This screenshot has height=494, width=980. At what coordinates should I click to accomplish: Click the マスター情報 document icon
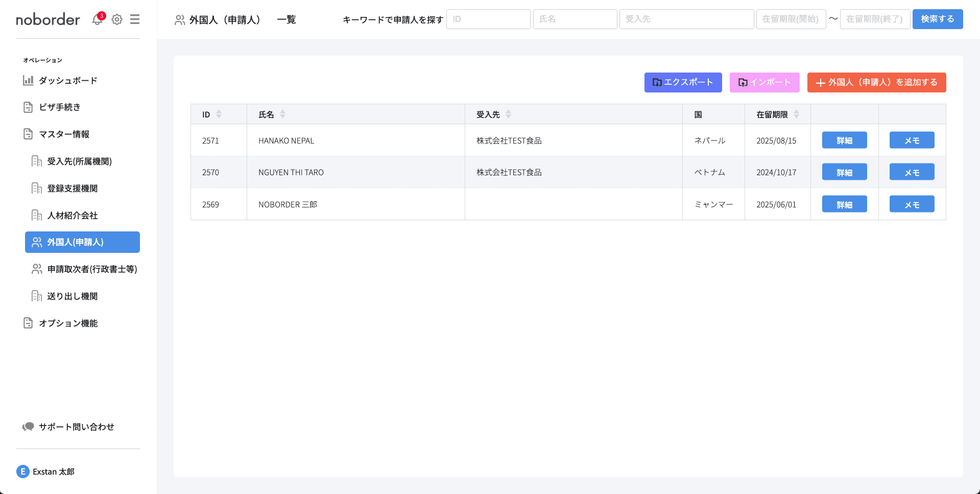coord(28,134)
